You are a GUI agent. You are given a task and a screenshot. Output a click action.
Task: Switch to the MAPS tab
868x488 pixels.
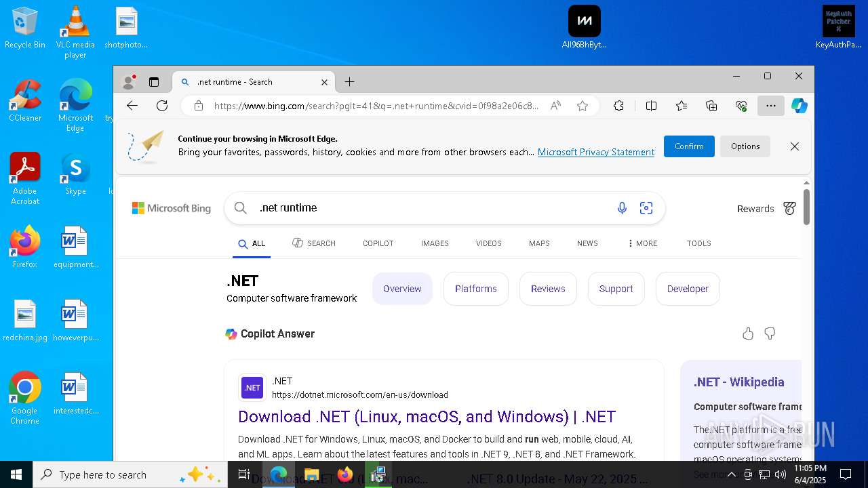pos(539,243)
